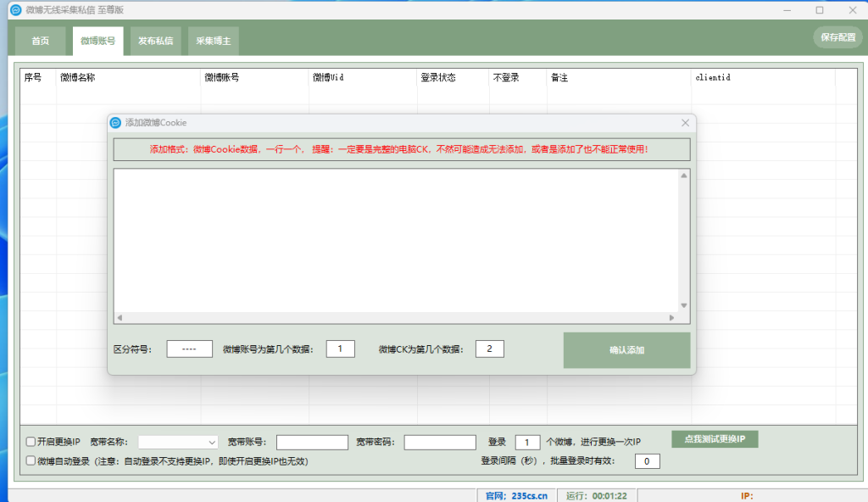Enable the 开启更换IP checkbox
Image resolution: width=868 pixels, height=502 pixels.
(31, 442)
